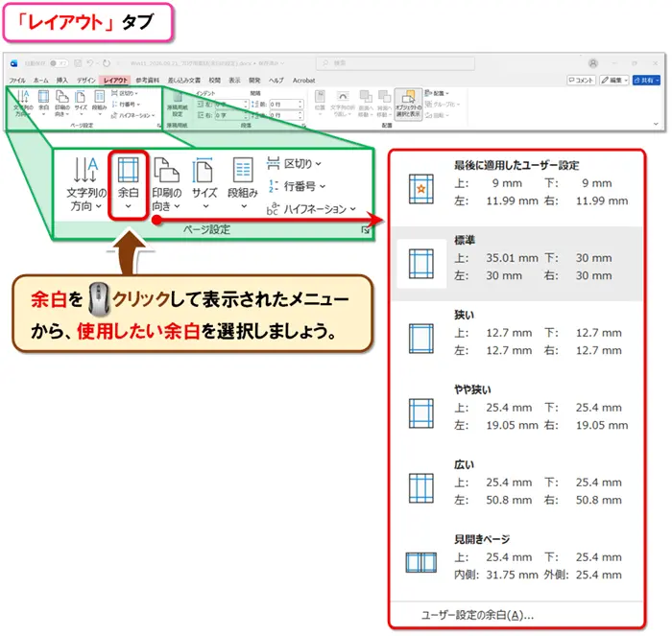Select the 見開きページ mirrored margin preset
Viewport: 672px width, 636px height.
click(x=516, y=562)
